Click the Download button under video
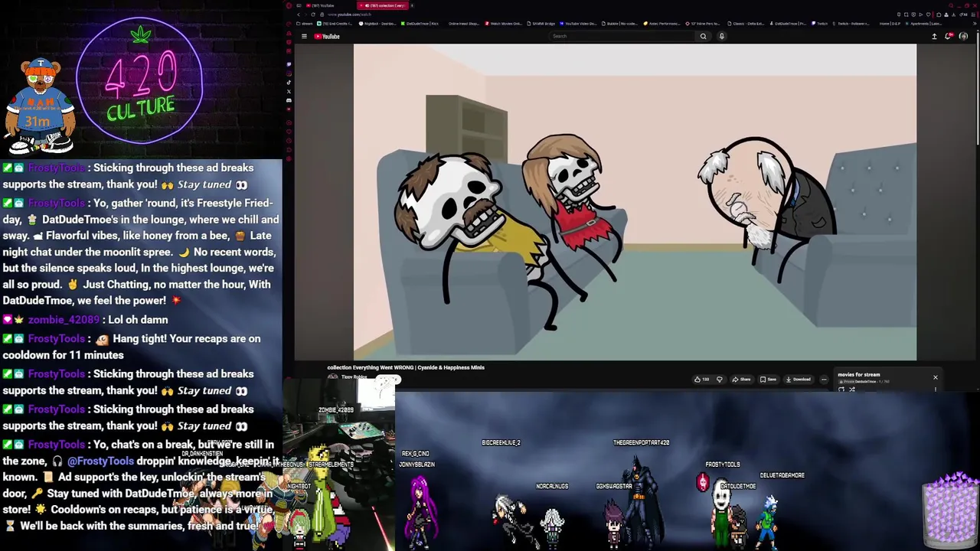The height and width of the screenshot is (551, 980). click(x=798, y=380)
